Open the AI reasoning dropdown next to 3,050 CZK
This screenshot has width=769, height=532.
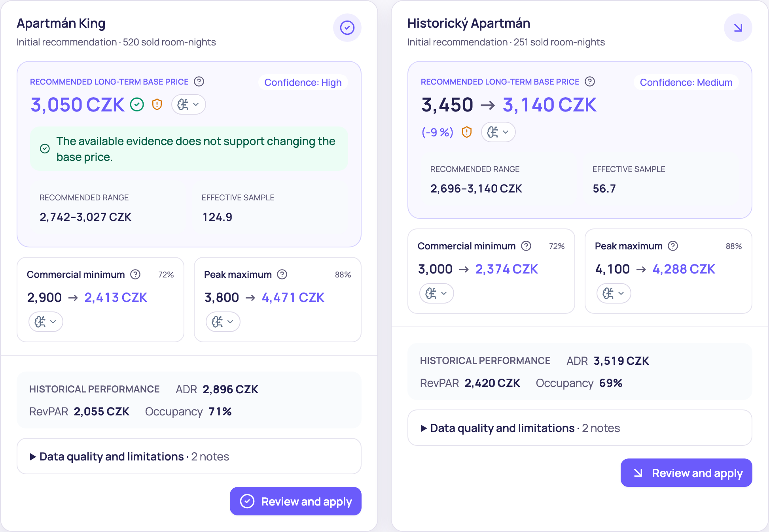click(x=189, y=104)
